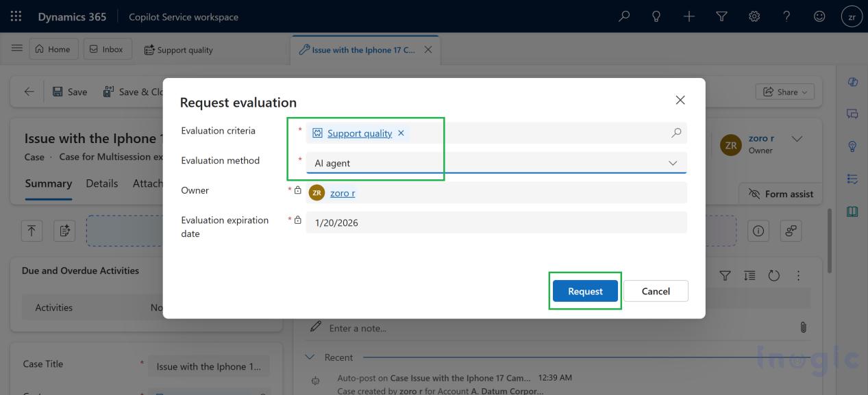
Task: Open the smiley feedback icon
Action: click(x=819, y=16)
